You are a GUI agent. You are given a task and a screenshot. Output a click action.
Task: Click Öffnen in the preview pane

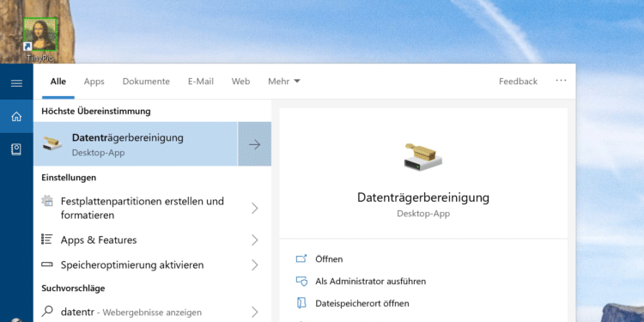(x=329, y=259)
